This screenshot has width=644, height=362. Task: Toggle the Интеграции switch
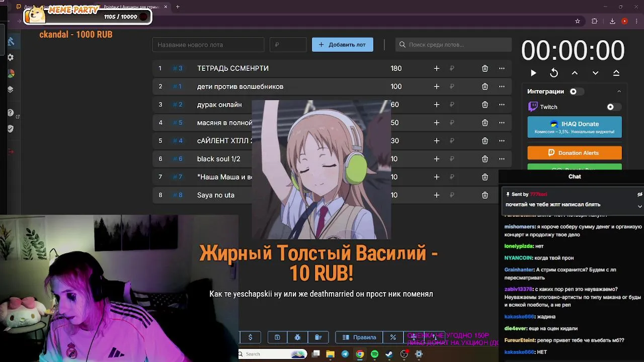(x=576, y=92)
